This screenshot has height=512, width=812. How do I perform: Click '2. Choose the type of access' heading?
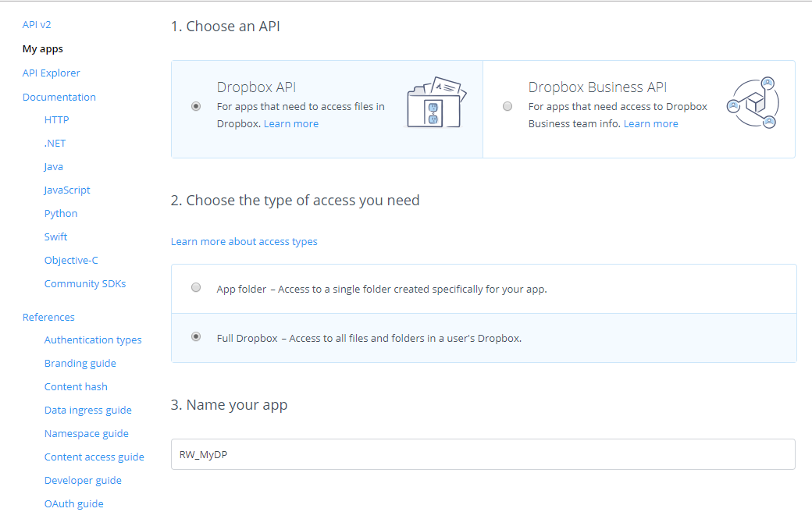click(x=295, y=201)
